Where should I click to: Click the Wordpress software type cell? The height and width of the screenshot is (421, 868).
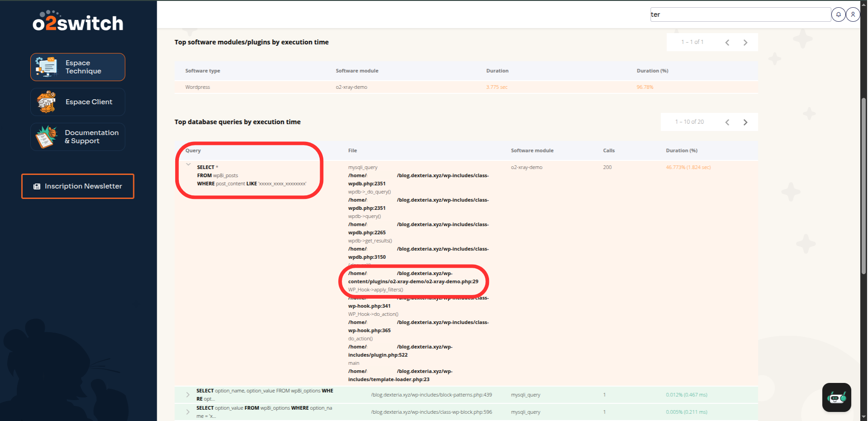pos(198,87)
